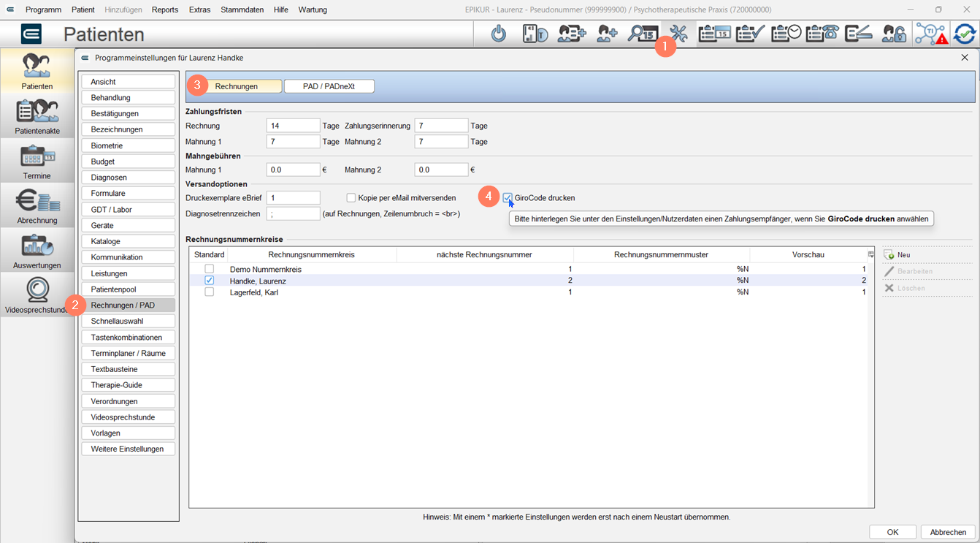Set Demo Nummernkreis as standard checkbox
This screenshot has height=543, width=980.
(x=210, y=269)
